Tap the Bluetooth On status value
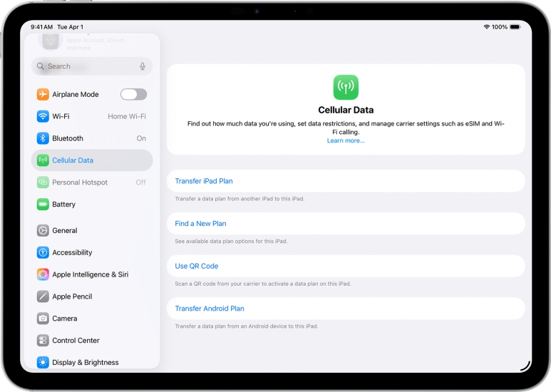 [141, 138]
